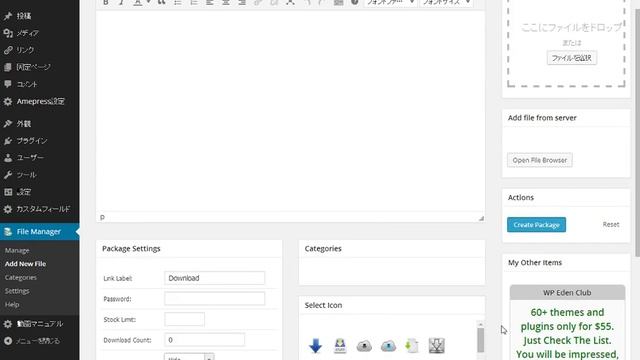Screen dimensions: 640x360
Task: Open the text color dropdown arrow
Action: 148,2
